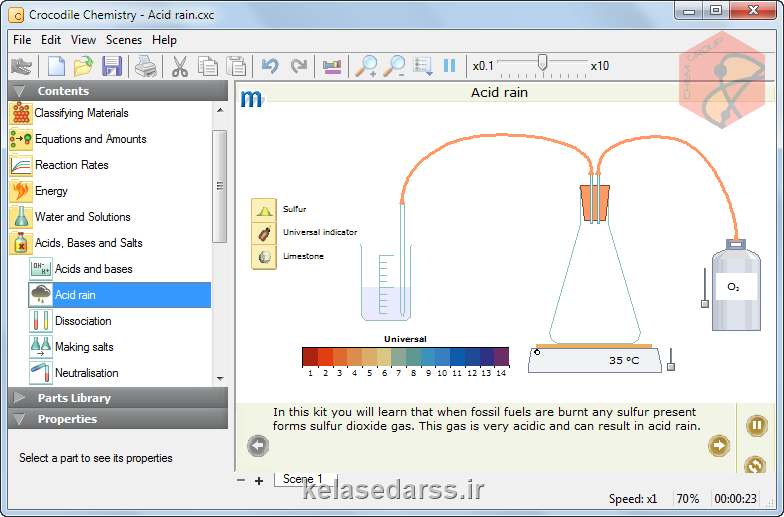Copy selection with Copy icon
Viewport: 784px width, 517px height.
(208, 66)
